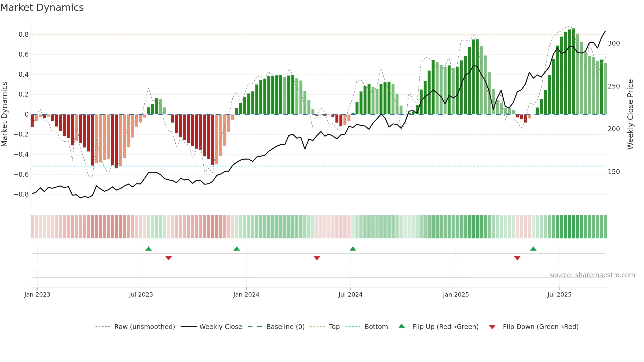The height and width of the screenshot is (362, 644).
Task: Click the green Flip Up legend triangle
Action: pos(402,326)
